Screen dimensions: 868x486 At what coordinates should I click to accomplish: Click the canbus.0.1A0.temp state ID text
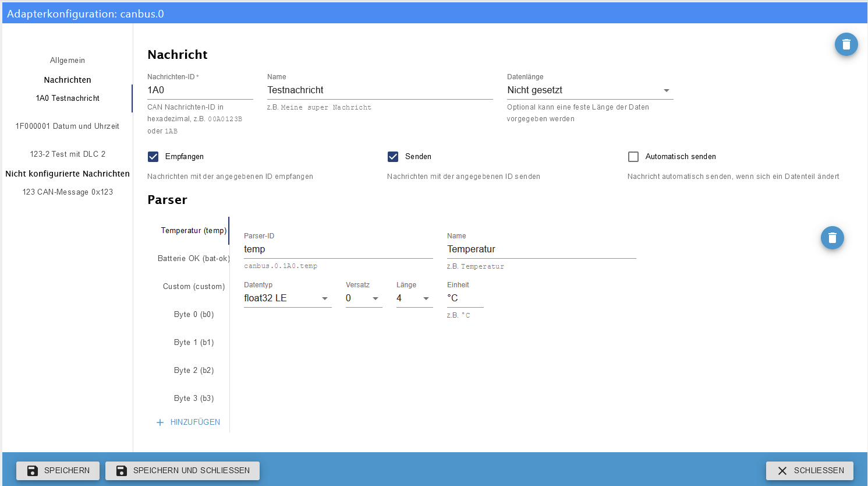(x=281, y=266)
